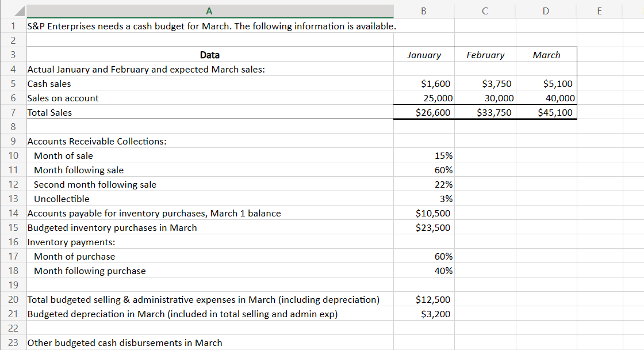
Task: Select the $10,500 accounts payable balance cell
Action: (x=424, y=213)
